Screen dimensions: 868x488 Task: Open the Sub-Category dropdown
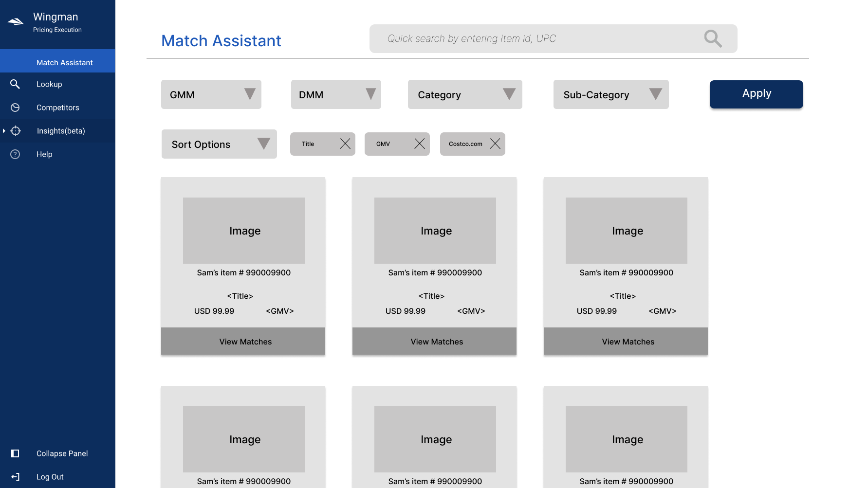655,94
